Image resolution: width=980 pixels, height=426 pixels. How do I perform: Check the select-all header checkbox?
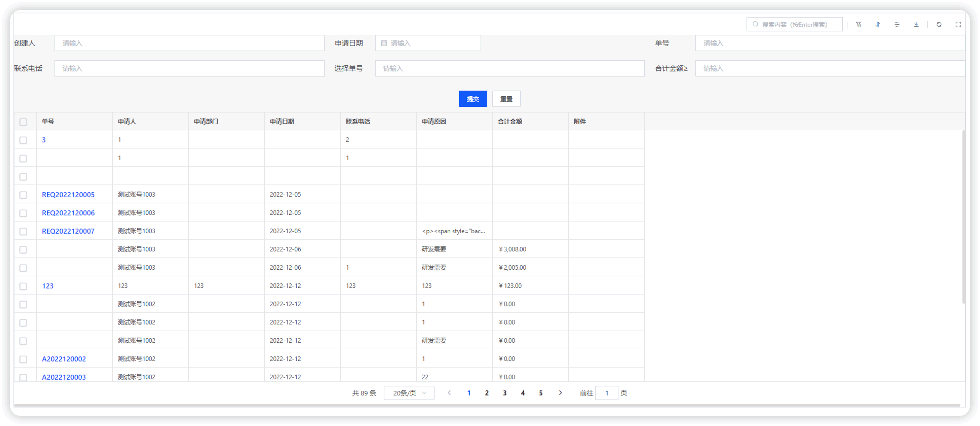point(23,122)
